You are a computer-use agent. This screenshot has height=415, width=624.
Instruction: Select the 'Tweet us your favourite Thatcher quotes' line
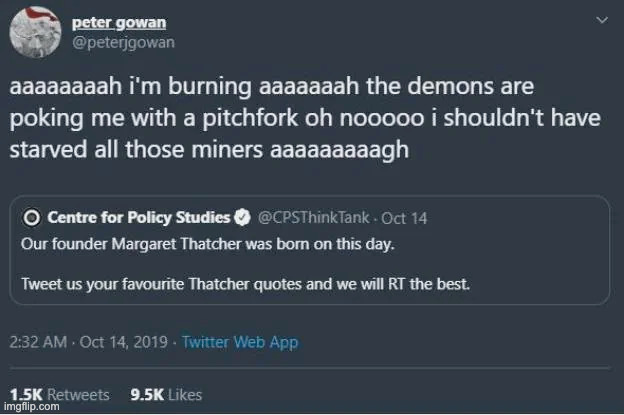click(246, 283)
